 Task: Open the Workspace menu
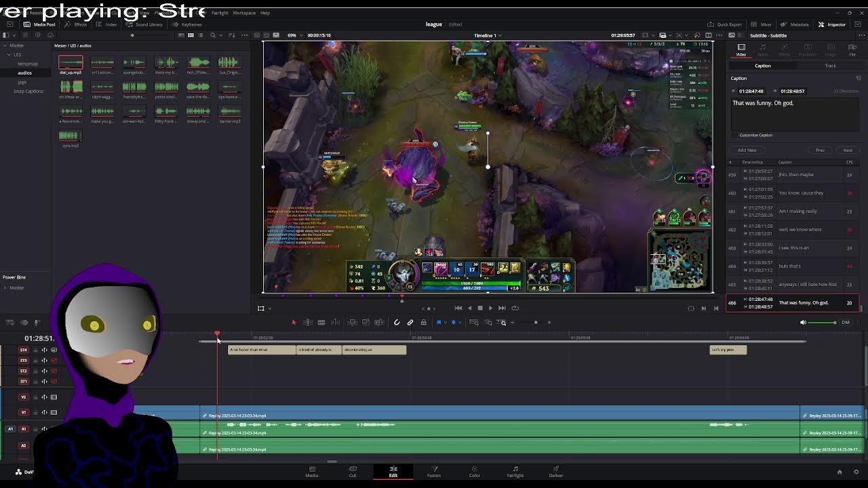pos(244,13)
